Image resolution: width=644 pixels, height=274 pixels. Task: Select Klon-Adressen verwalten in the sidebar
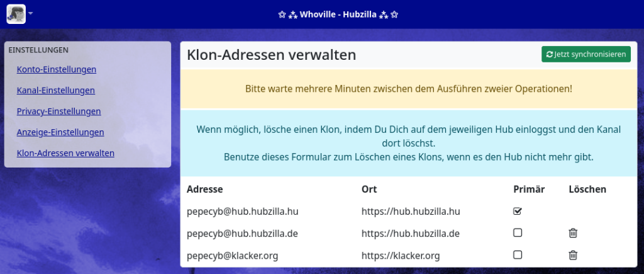coord(65,152)
